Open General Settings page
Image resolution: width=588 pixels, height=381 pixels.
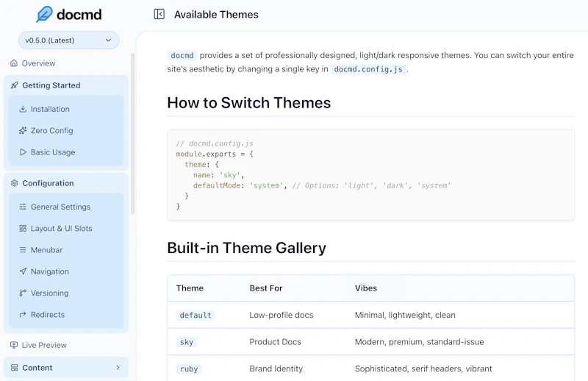pyautogui.click(x=60, y=207)
